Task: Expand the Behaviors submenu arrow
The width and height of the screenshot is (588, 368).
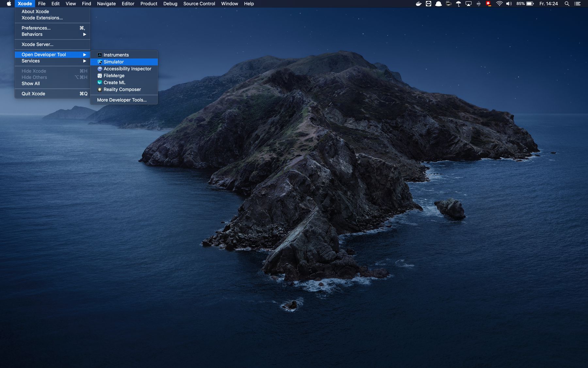Action: [x=85, y=34]
